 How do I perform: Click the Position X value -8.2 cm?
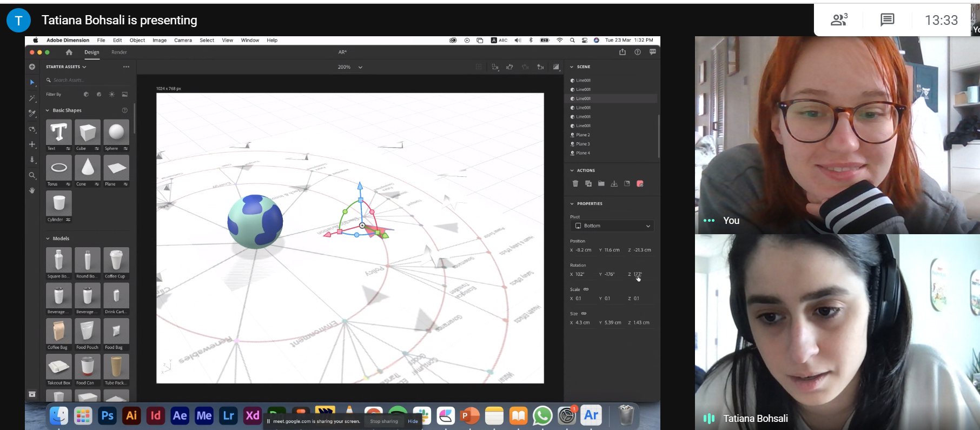point(583,250)
